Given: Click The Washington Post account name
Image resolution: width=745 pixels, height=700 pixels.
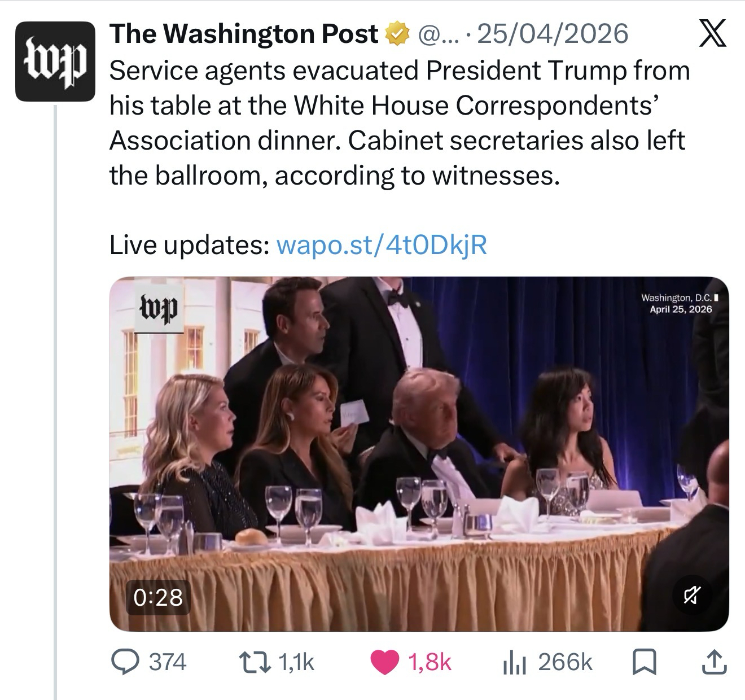Looking at the screenshot, I should [244, 34].
